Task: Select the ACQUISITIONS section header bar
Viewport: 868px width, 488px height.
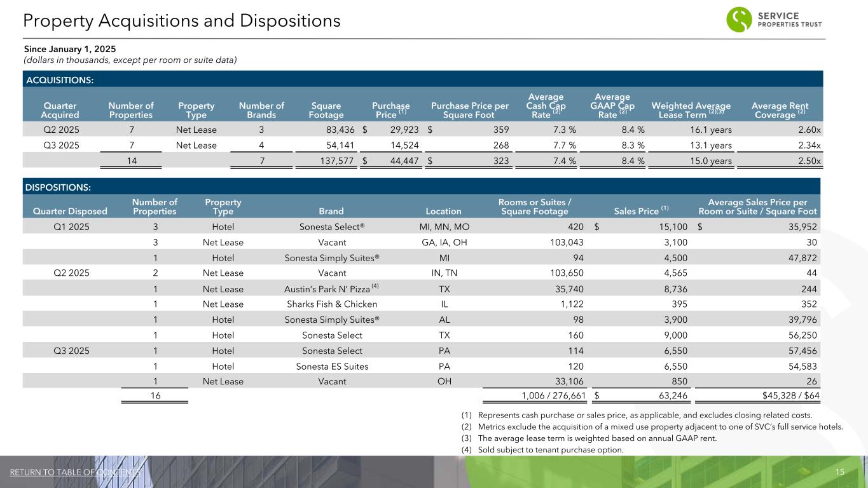Action: tap(423, 79)
